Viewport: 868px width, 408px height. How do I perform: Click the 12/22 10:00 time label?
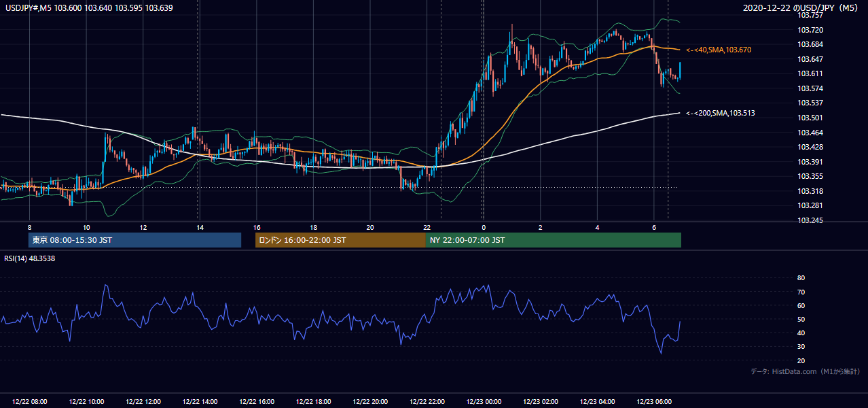(x=86, y=402)
